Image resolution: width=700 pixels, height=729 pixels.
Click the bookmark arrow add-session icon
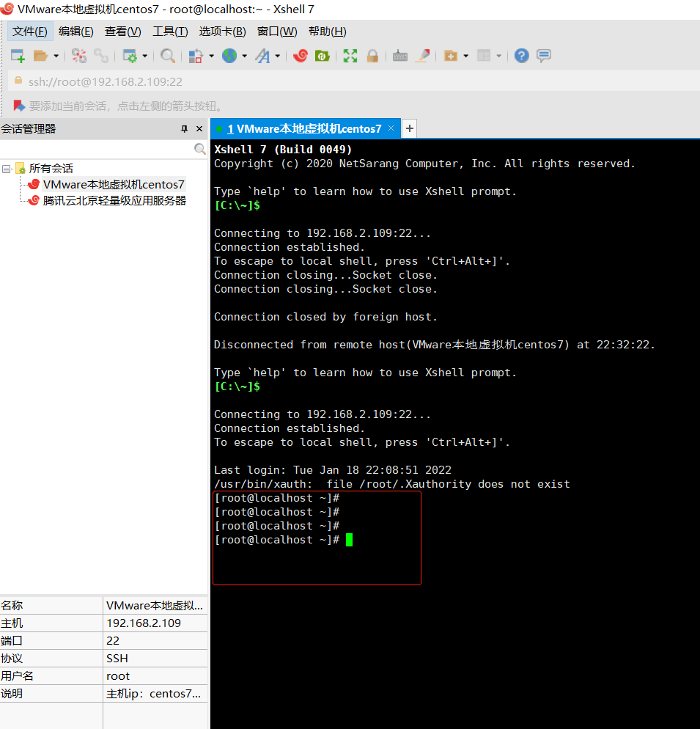point(18,106)
